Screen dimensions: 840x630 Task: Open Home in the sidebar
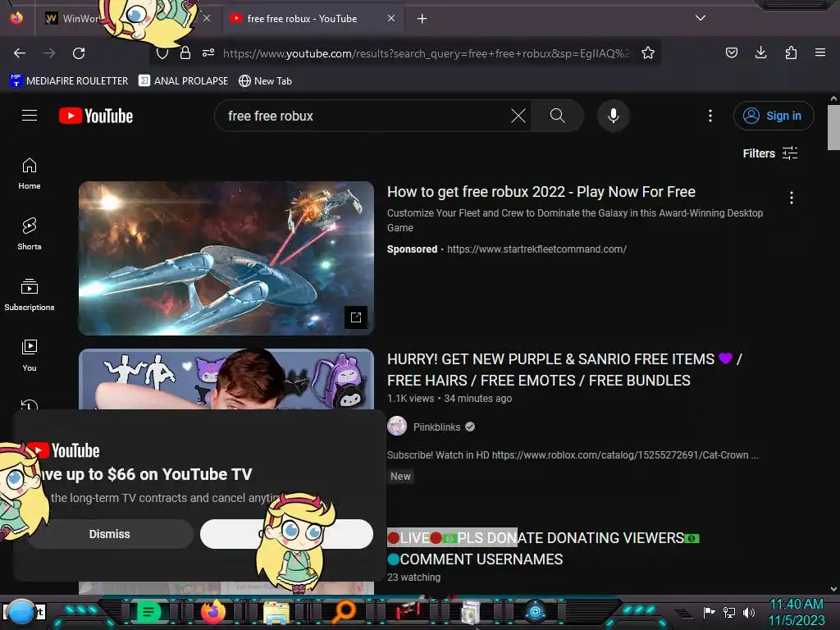pos(30,174)
